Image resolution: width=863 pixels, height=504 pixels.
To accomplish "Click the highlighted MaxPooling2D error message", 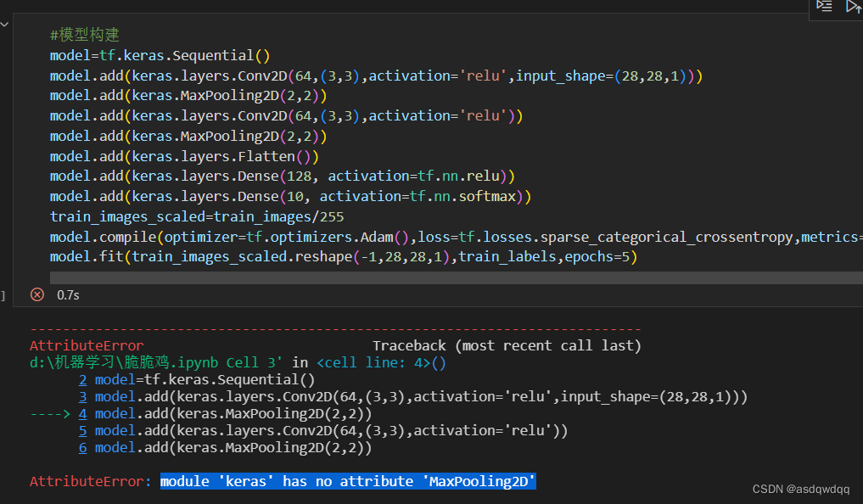I will point(347,481).
